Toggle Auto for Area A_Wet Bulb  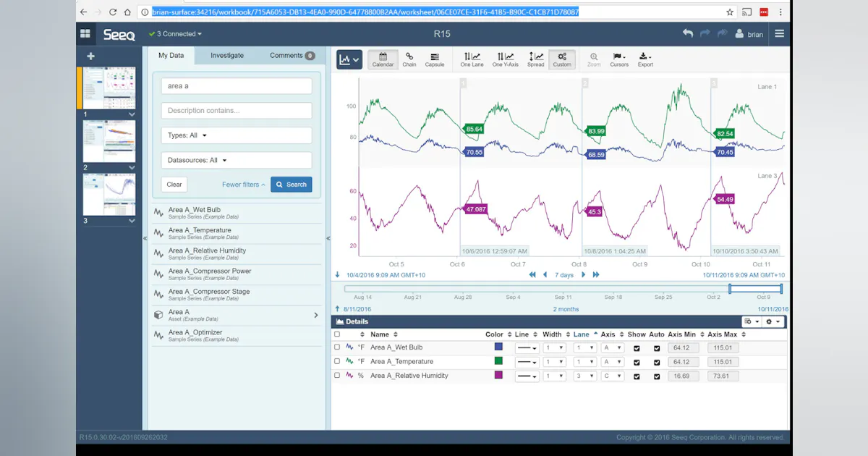657,348
